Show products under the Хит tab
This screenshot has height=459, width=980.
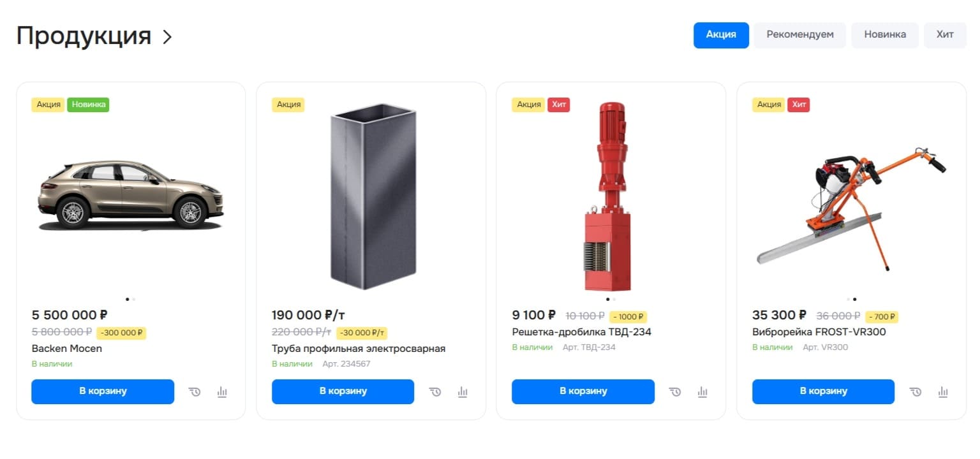[x=945, y=35]
